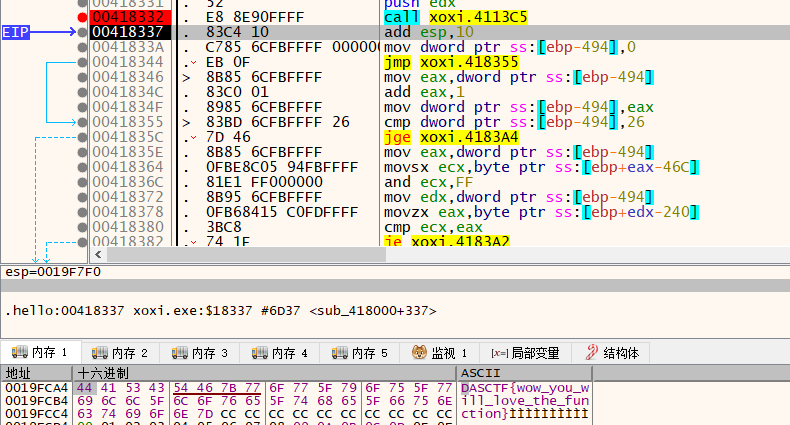Toggle breakpoint dot at address 00418380
The width and height of the screenshot is (790, 425).
[x=82, y=227]
